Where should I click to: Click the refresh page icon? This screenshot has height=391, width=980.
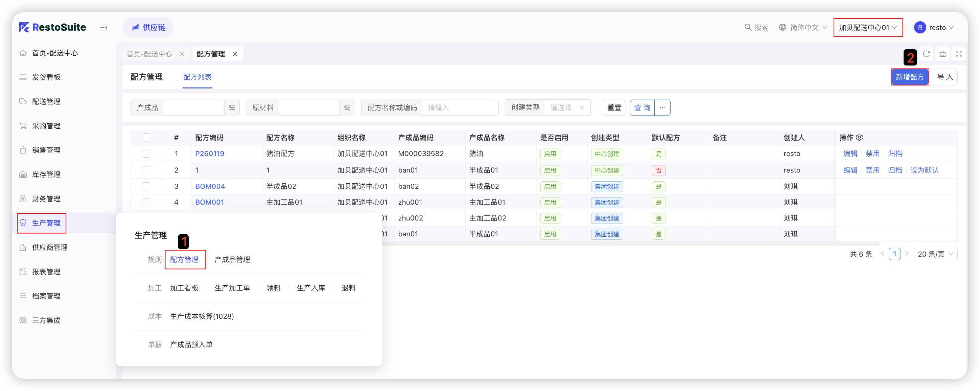coord(926,54)
